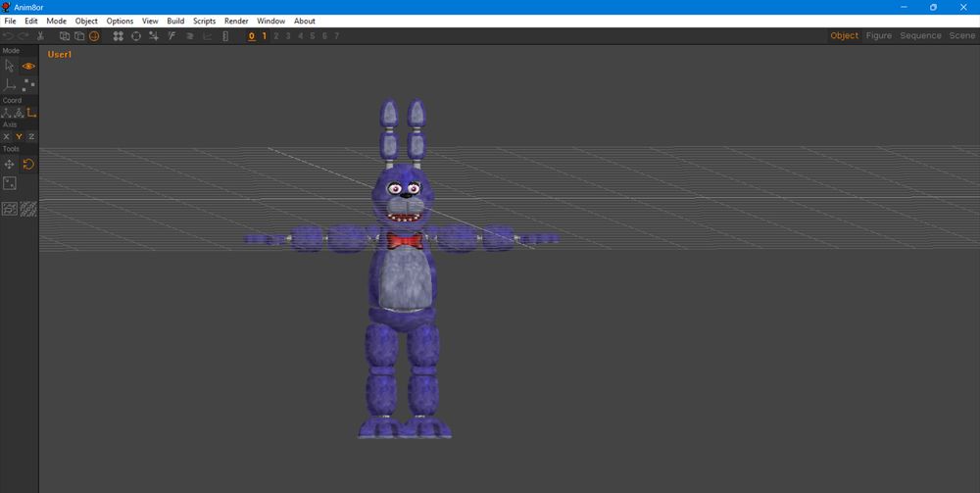Viewport: 980px width, 493px height.
Task: Toggle layer 1 in the toolbar
Action: 265,36
